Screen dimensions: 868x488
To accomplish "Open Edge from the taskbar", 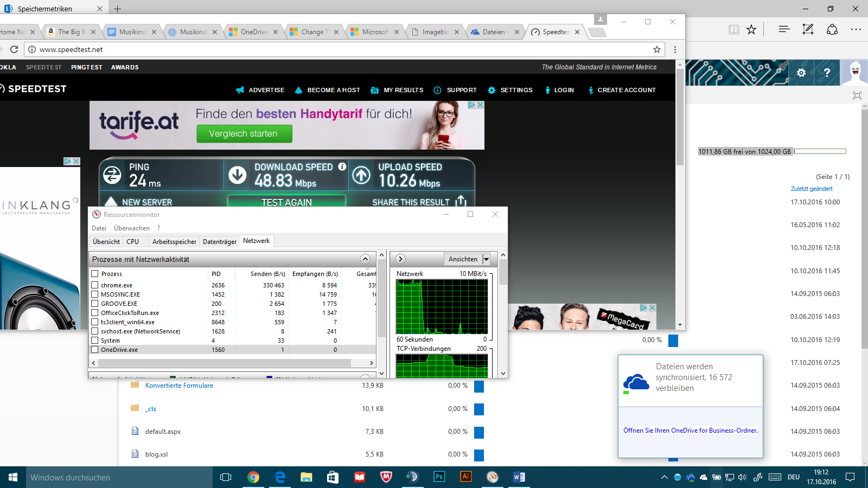I will pos(280,477).
